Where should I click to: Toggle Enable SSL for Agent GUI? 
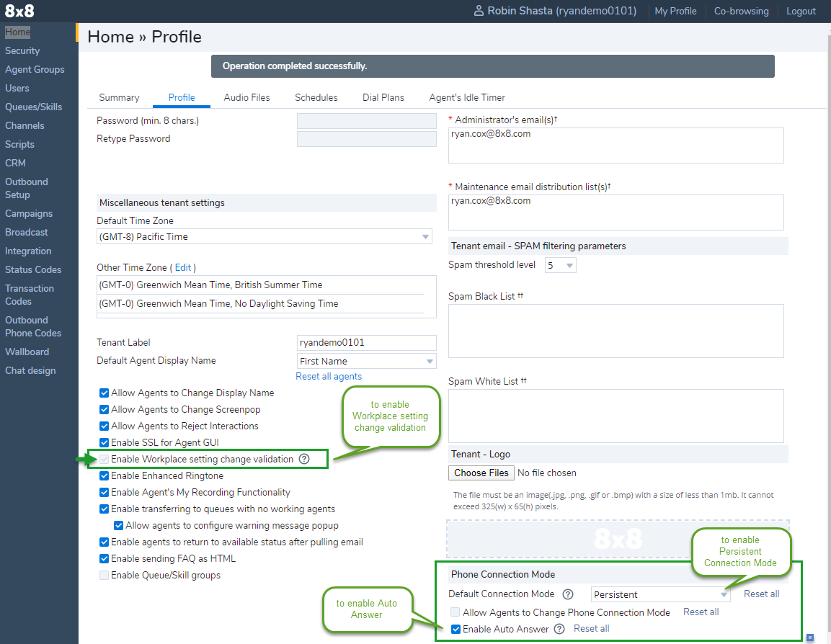pos(105,443)
